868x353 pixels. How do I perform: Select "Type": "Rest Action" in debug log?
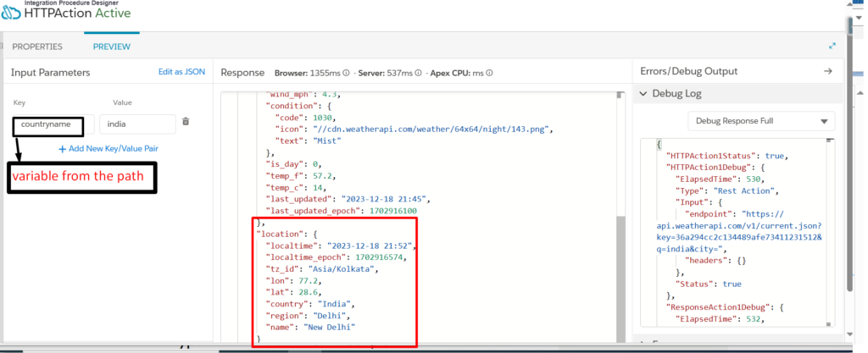pyautogui.click(x=726, y=190)
